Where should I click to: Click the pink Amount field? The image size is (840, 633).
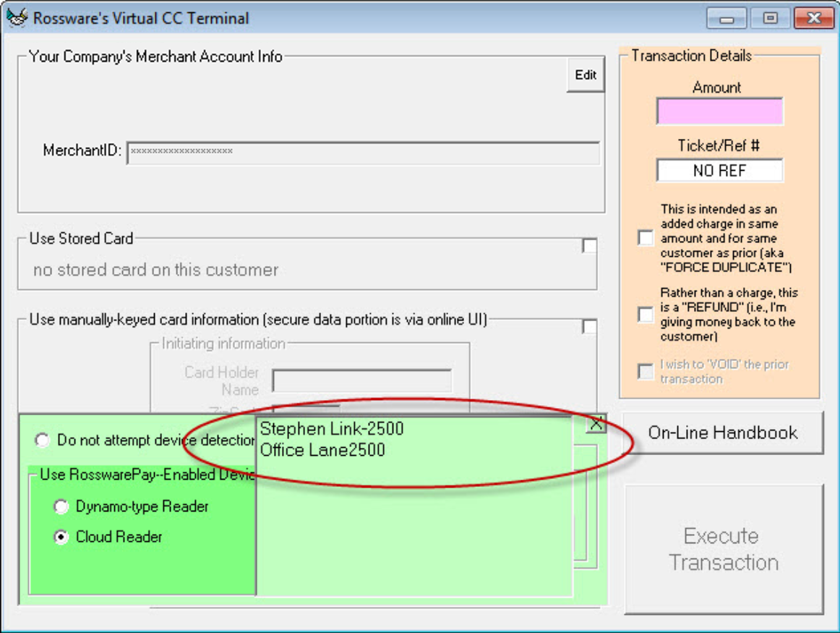click(719, 111)
